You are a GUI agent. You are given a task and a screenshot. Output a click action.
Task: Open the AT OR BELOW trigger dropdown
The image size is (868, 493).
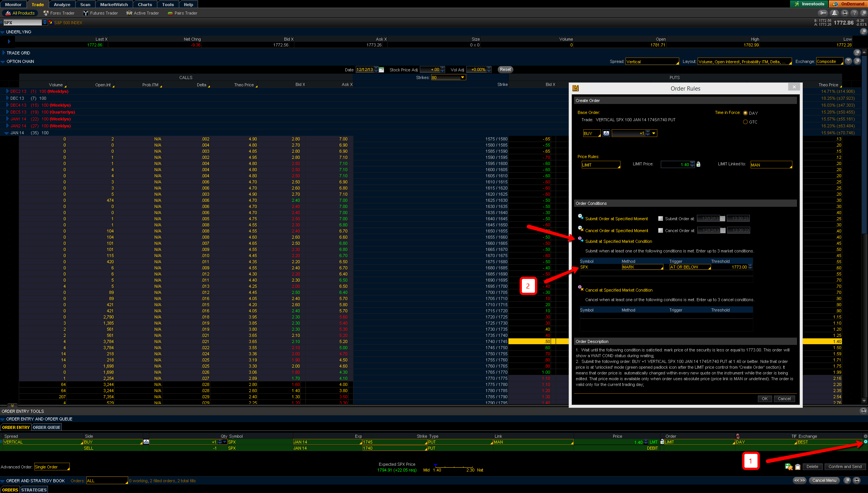point(690,267)
